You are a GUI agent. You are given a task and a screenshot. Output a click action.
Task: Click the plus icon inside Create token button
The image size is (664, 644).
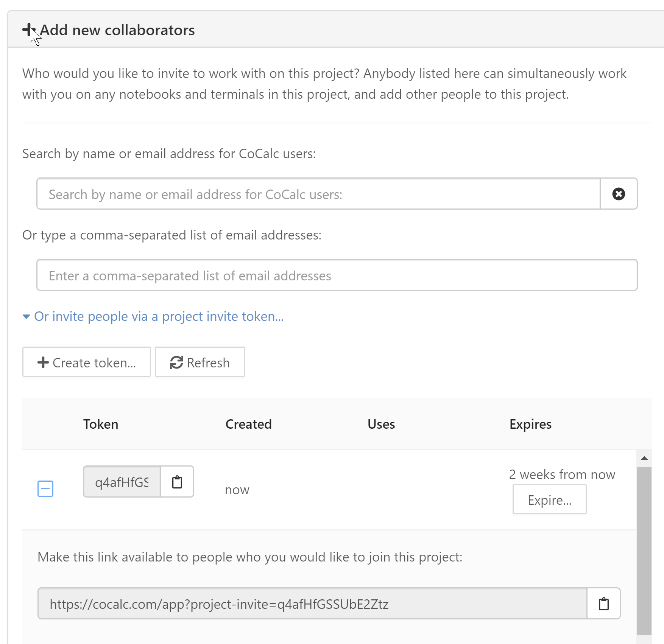(x=43, y=362)
